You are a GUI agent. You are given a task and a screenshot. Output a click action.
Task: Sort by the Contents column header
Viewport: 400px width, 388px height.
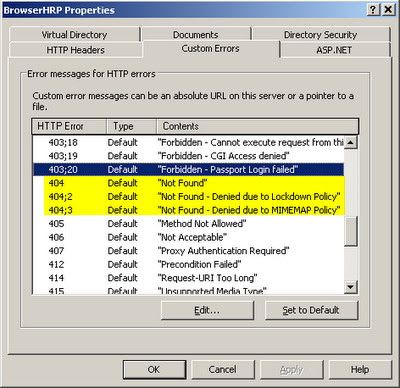(x=257, y=126)
